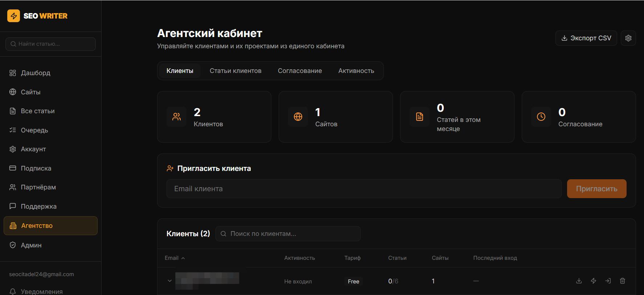This screenshot has height=295, width=644.
Task: Click login-as-client arrow icon in row
Action: (x=608, y=281)
